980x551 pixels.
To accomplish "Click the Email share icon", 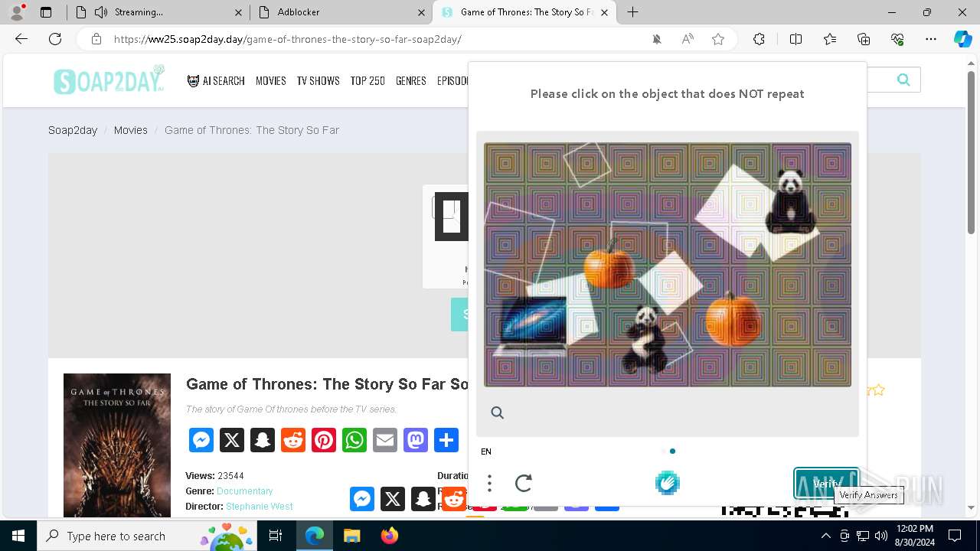I will tap(385, 440).
